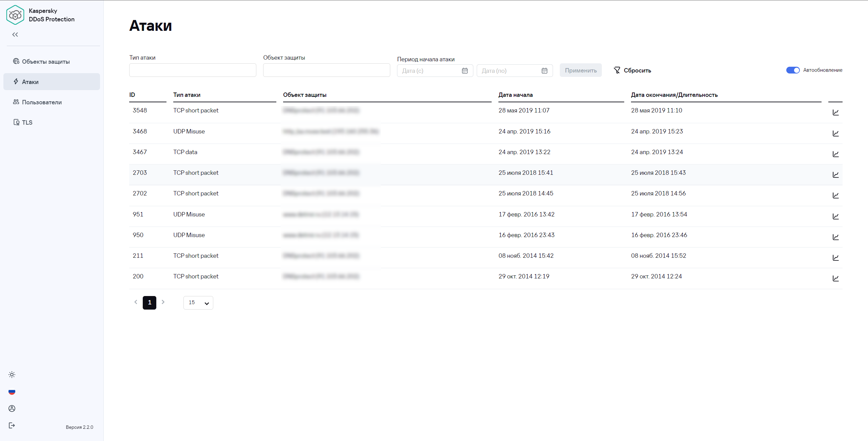The height and width of the screenshot is (441, 868).
Task: Go to next page arrow
Action: (x=163, y=302)
